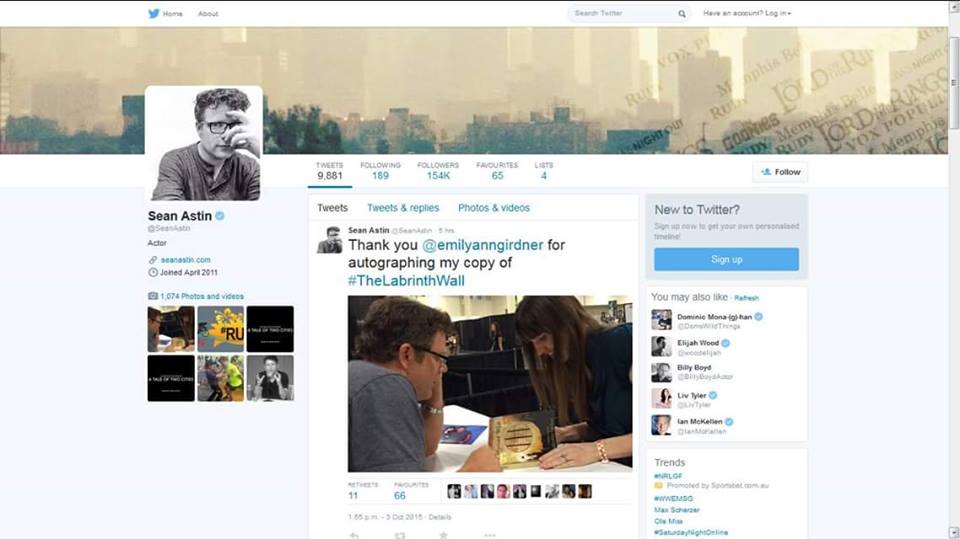Open the #TheLabrinthWall hashtag link
This screenshot has width=960, height=539.
click(x=406, y=281)
